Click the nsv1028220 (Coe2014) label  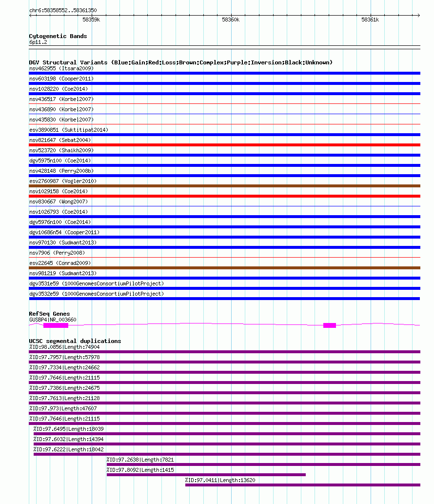pyautogui.click(x=59, y=89)
